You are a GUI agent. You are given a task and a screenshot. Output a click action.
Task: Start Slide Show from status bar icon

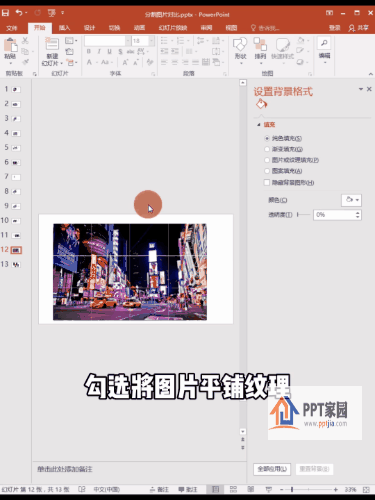click(269, 489)
